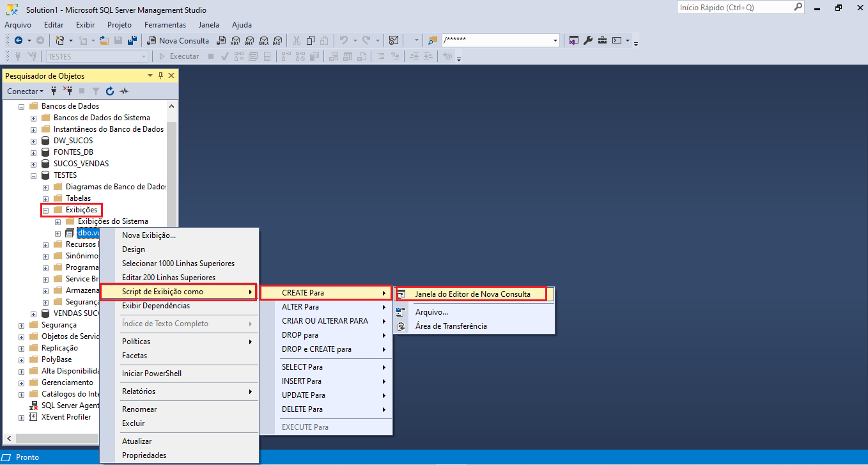Viewport: 868px width, 465px height.
Task: Click the Executar button
Action: pyautogui.click(x=178, y=56)
